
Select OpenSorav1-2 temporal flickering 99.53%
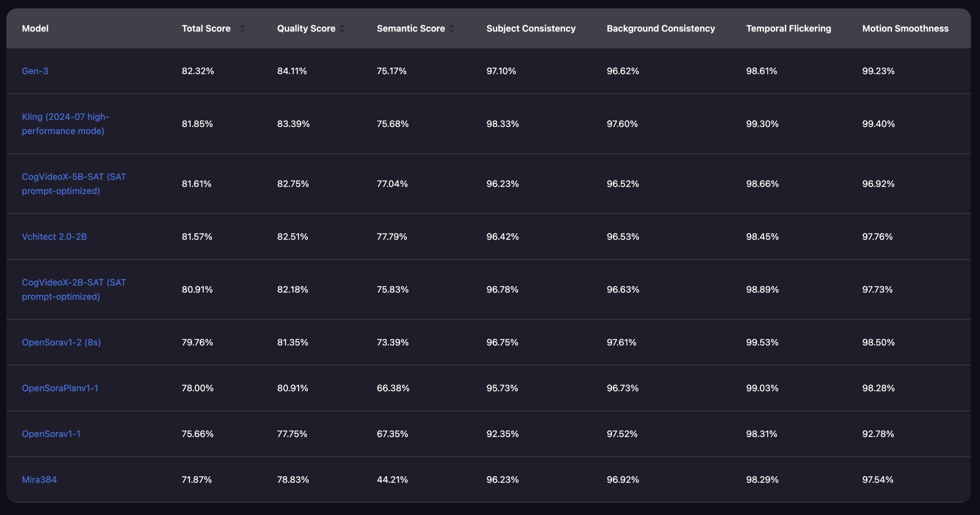tap(762, 342)
